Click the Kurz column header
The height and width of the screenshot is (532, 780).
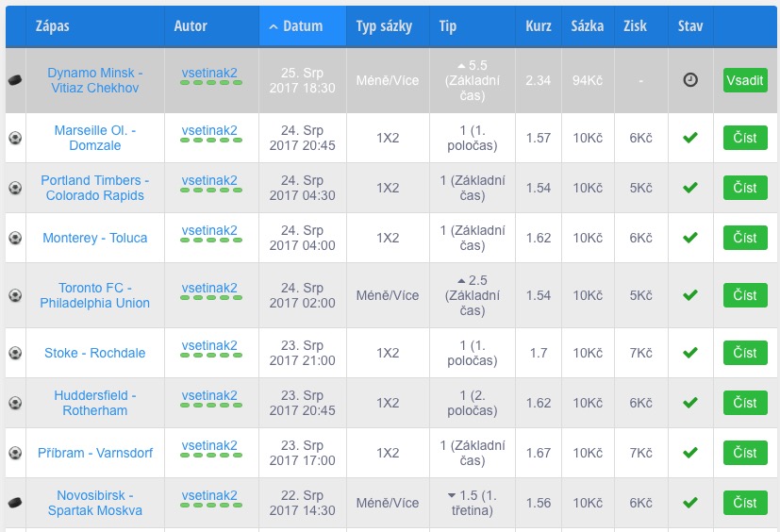pos(539,26)
